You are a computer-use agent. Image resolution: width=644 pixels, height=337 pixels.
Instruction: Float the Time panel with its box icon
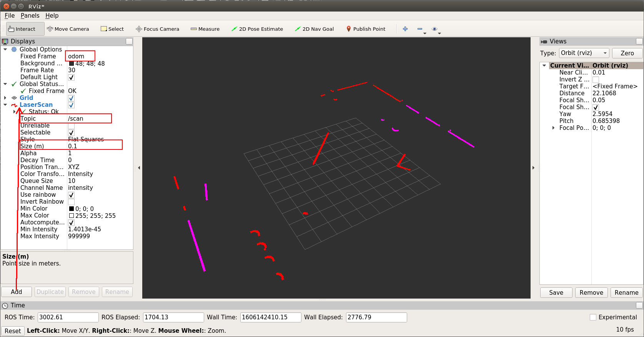point(639,305)
